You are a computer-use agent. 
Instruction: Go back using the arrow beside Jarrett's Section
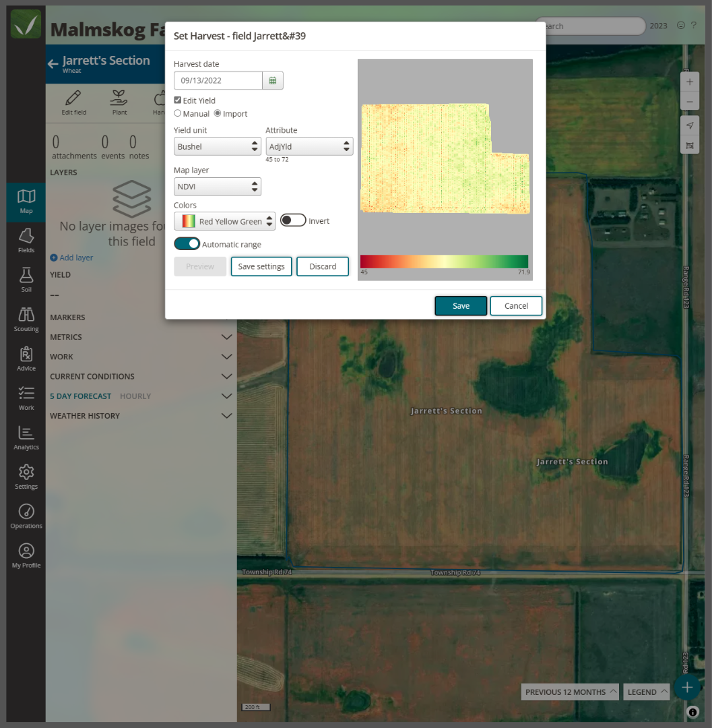[53, 63]
